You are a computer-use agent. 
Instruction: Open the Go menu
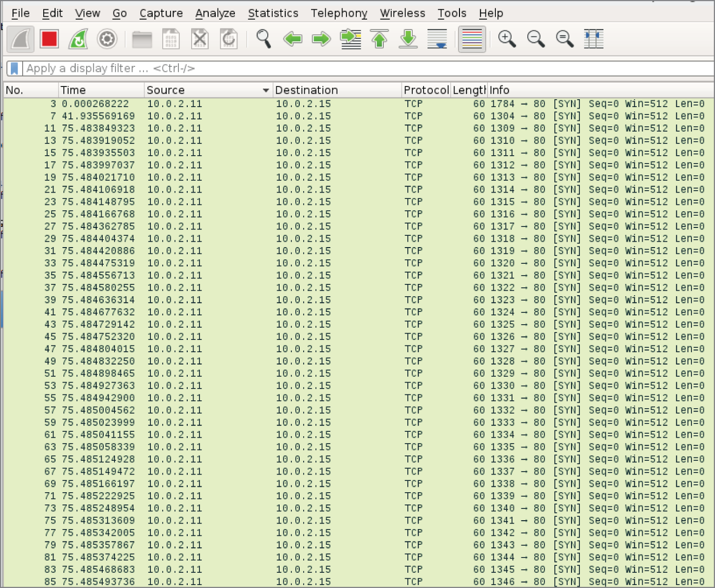point(119,13)
